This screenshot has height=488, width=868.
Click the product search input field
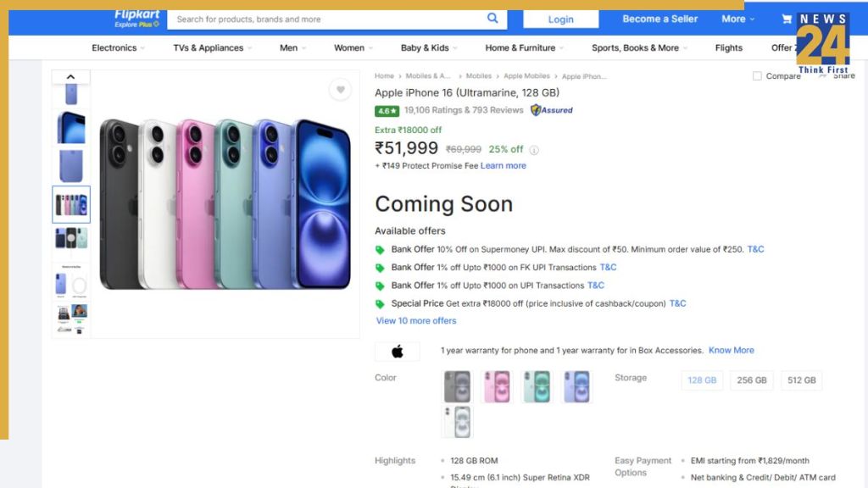pos(326,19)
